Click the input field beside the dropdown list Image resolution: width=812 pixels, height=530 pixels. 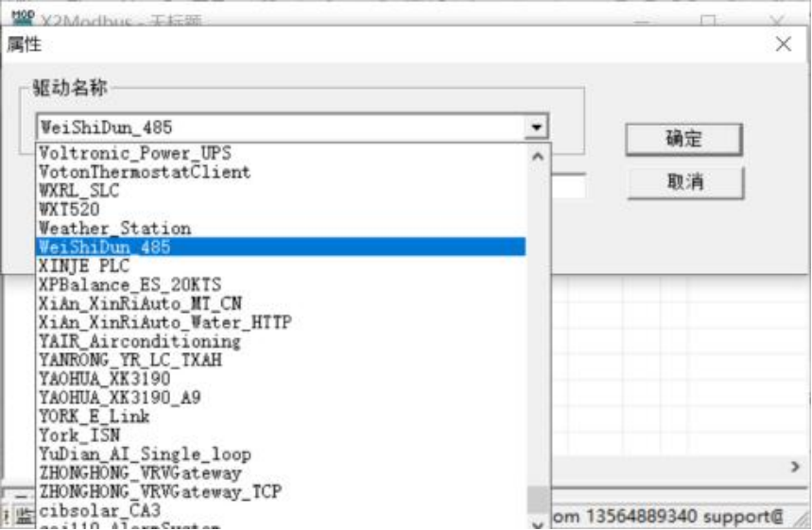569,186
